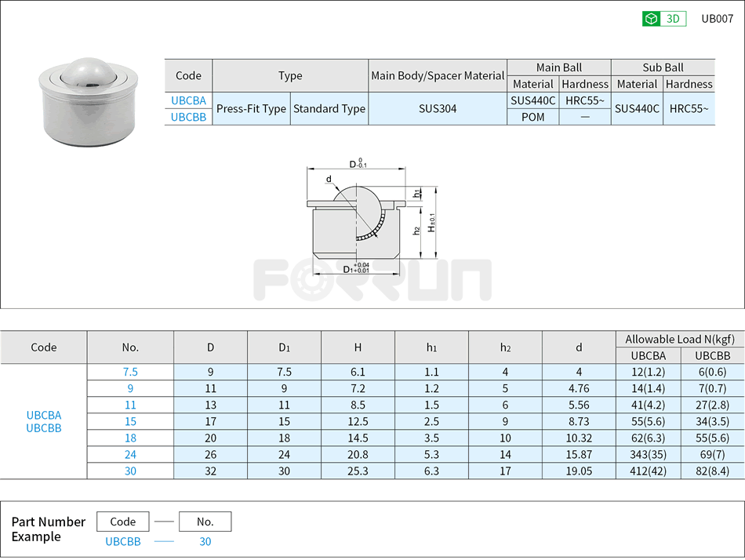
Task: Click the Press-Fit Type cell
Action: point(251,108)
